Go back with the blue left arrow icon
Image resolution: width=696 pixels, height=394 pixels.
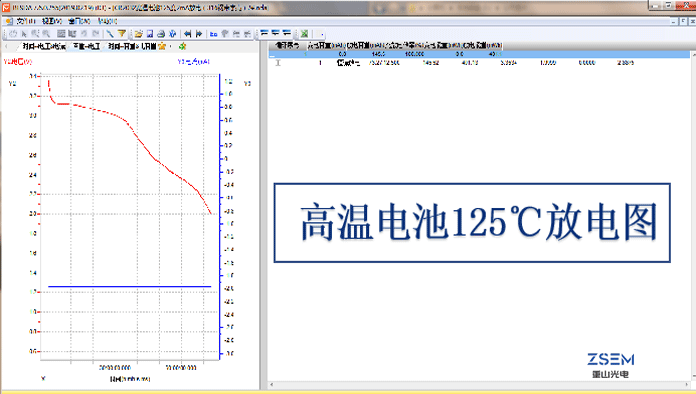click(x=188, y=34)
